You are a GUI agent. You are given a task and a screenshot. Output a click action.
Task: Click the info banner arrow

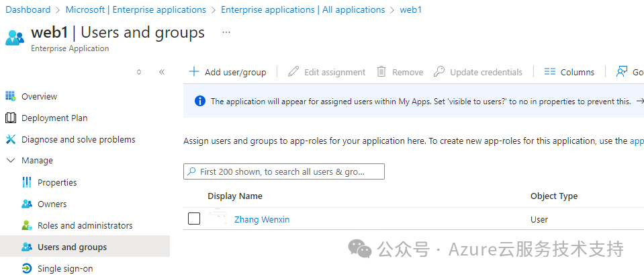point(639,101)
